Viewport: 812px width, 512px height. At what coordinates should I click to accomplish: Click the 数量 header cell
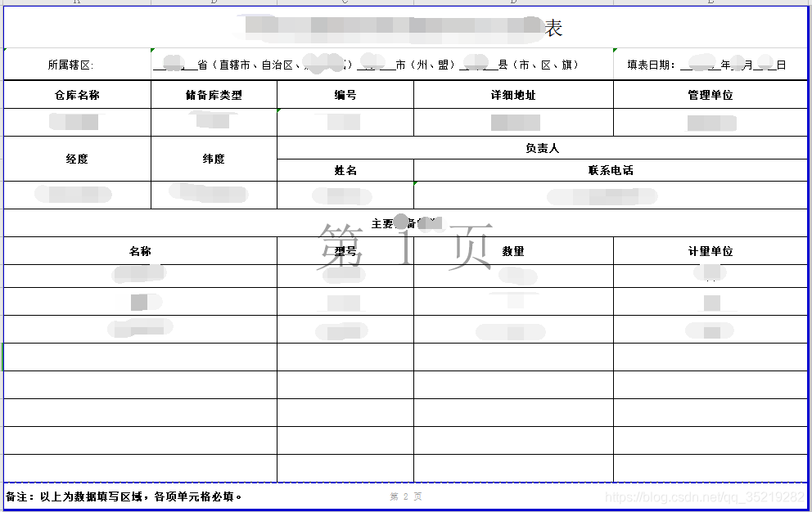[x=512, y=251]
